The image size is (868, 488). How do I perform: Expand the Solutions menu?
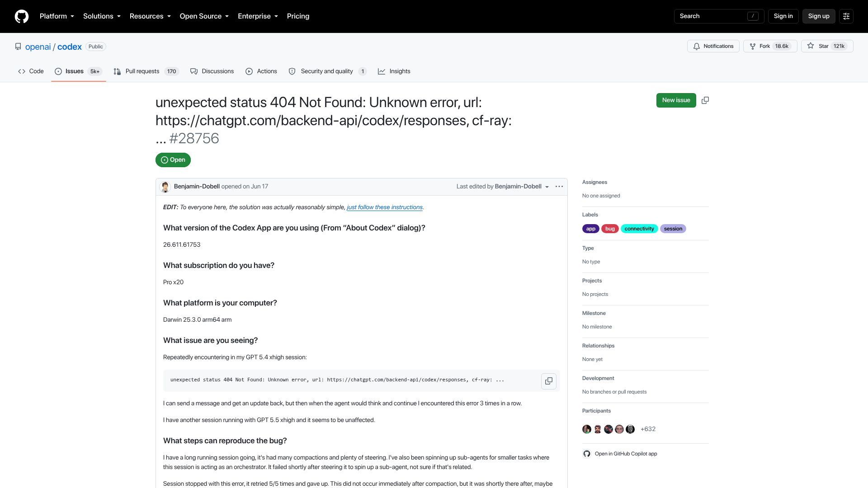(x=102, y=16)
